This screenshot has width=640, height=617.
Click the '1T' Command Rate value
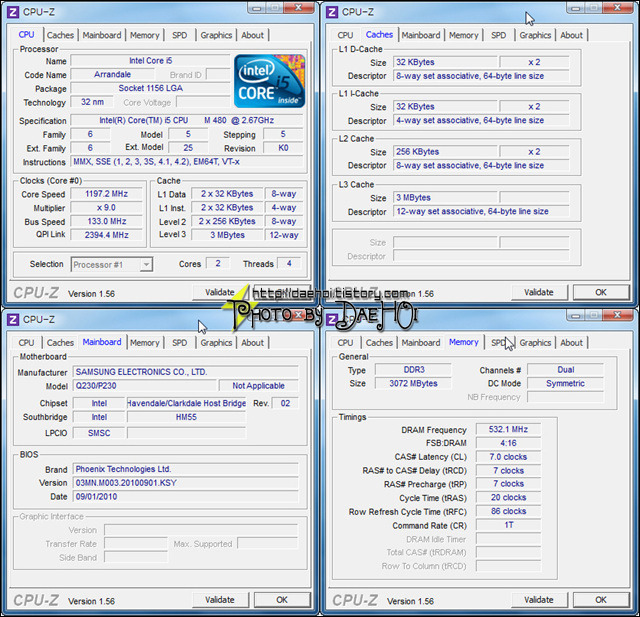[x=509, y=525]
